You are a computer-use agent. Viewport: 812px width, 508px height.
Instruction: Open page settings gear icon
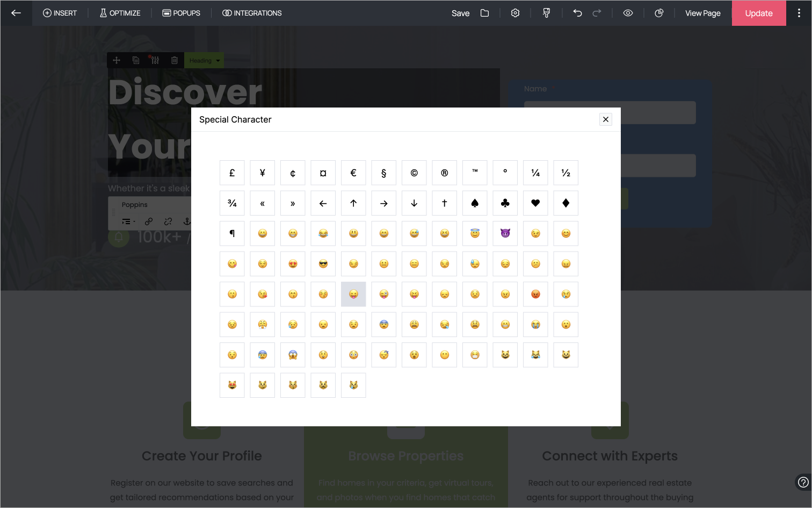pos(515,13)
